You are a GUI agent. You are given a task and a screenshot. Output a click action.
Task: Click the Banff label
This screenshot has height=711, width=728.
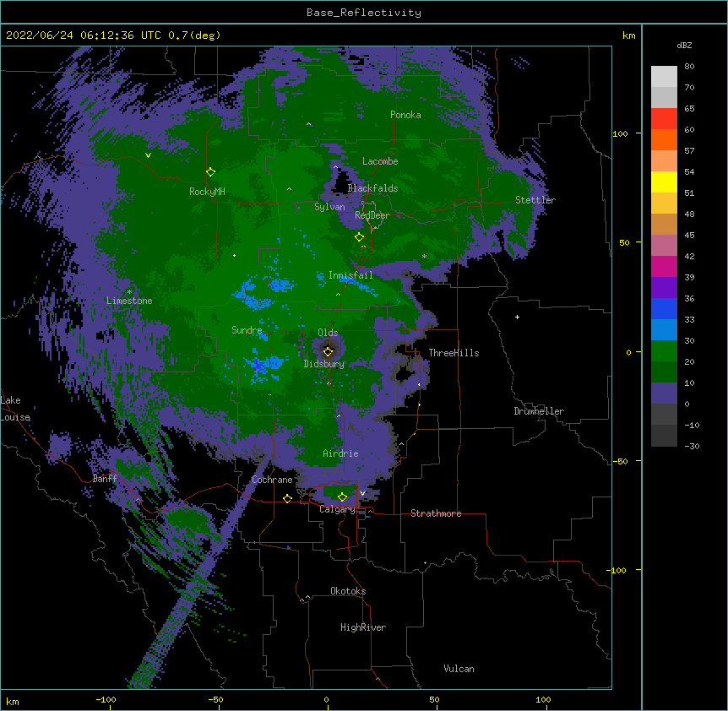105,479
